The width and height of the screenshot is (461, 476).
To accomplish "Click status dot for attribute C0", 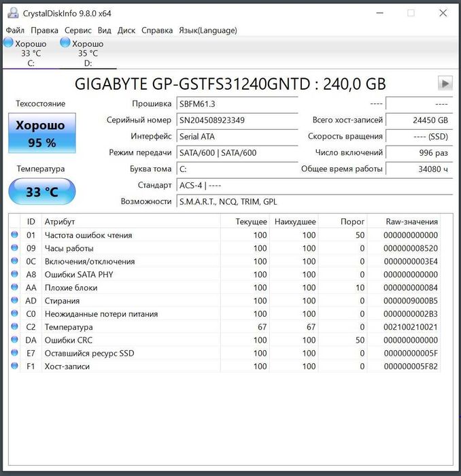I will point(14,313).
